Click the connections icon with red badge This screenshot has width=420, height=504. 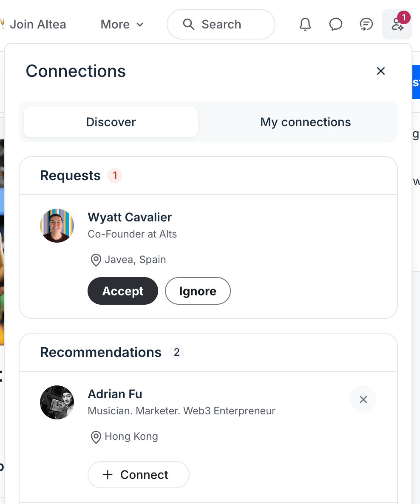(x=397, y=24)
